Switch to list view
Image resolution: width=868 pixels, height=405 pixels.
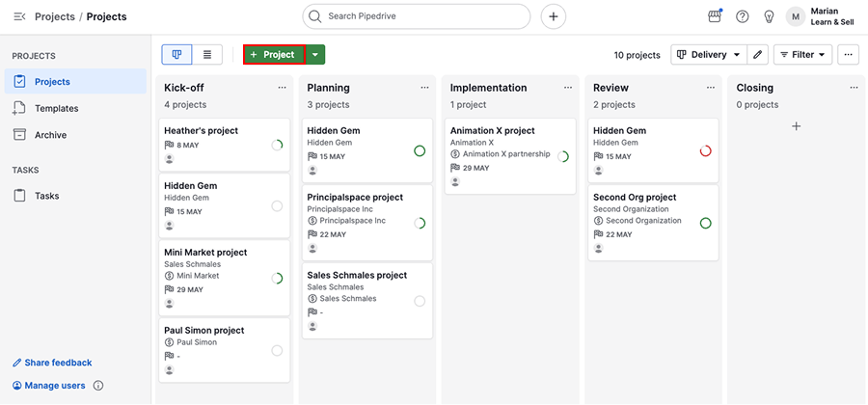point(207,55)
